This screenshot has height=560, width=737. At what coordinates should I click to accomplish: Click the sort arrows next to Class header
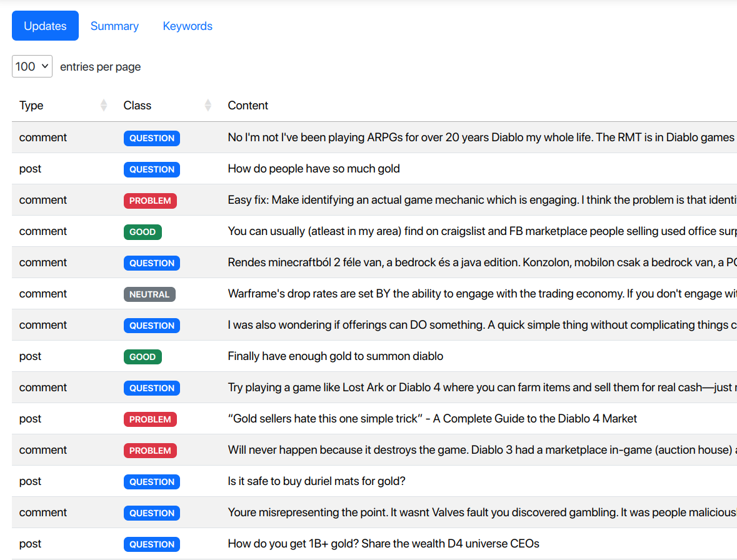208,105
